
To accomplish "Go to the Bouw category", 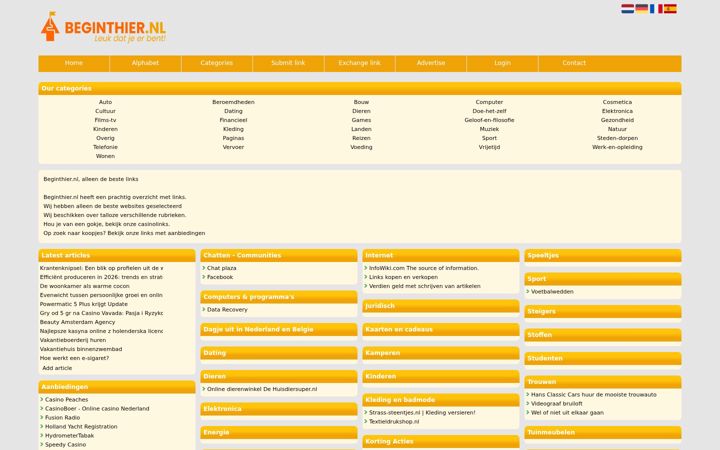I will tap(361, 102).
